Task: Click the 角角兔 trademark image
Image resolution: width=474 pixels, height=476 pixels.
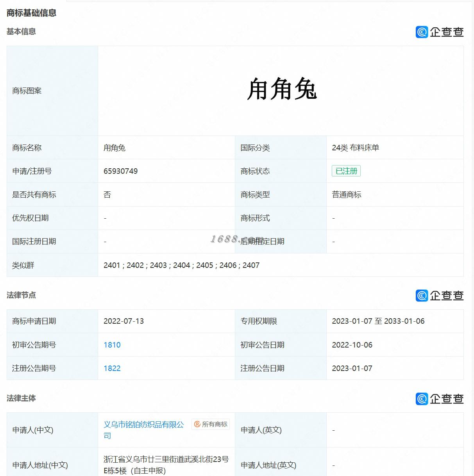Action: point(282,89)
